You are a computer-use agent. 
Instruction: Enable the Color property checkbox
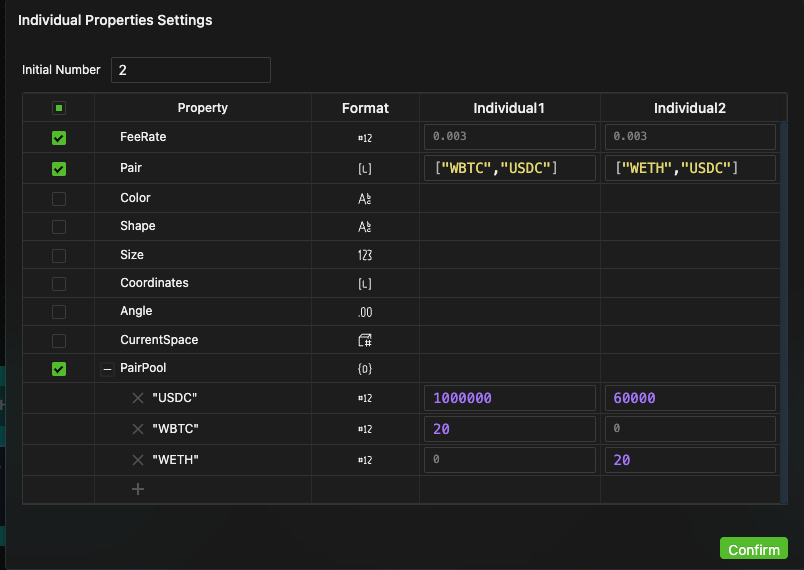59,198
